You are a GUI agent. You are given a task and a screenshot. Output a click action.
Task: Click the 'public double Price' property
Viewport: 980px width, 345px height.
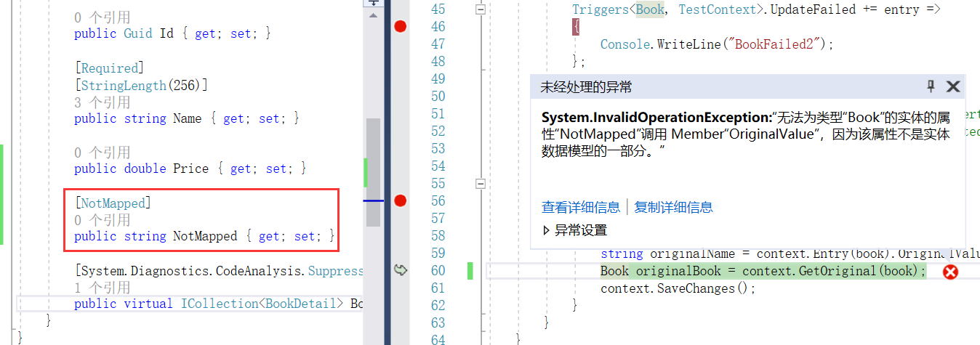point(190,169)
